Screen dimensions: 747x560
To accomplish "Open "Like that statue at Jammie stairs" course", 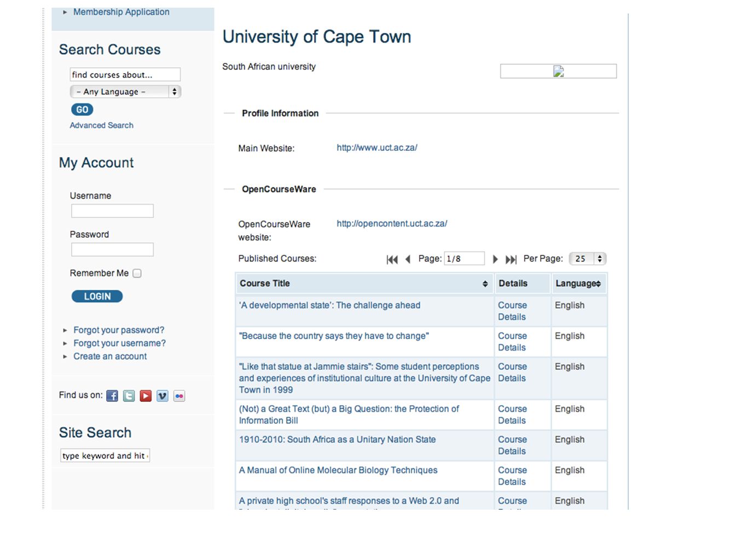I will [364, 378].
